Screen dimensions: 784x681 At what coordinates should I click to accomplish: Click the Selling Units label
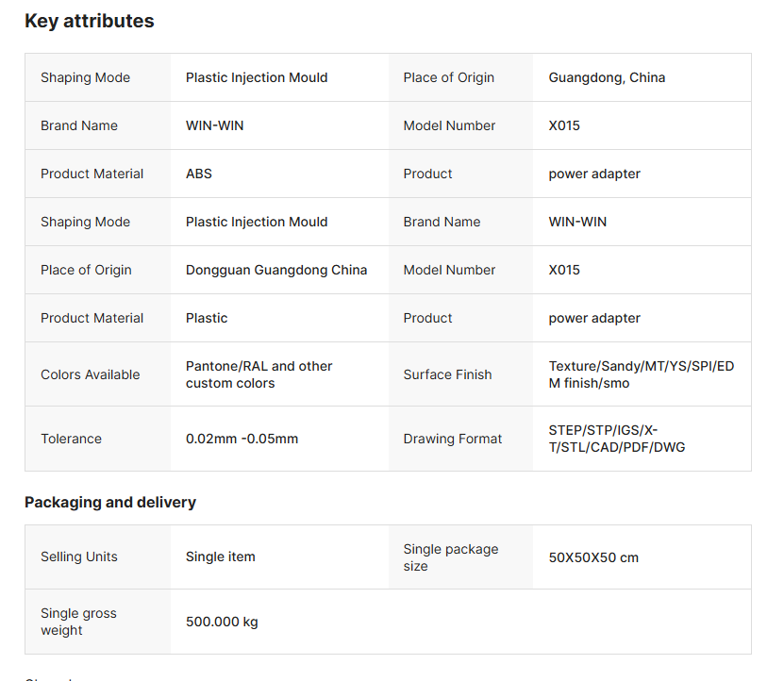click(x=78, y=556)
